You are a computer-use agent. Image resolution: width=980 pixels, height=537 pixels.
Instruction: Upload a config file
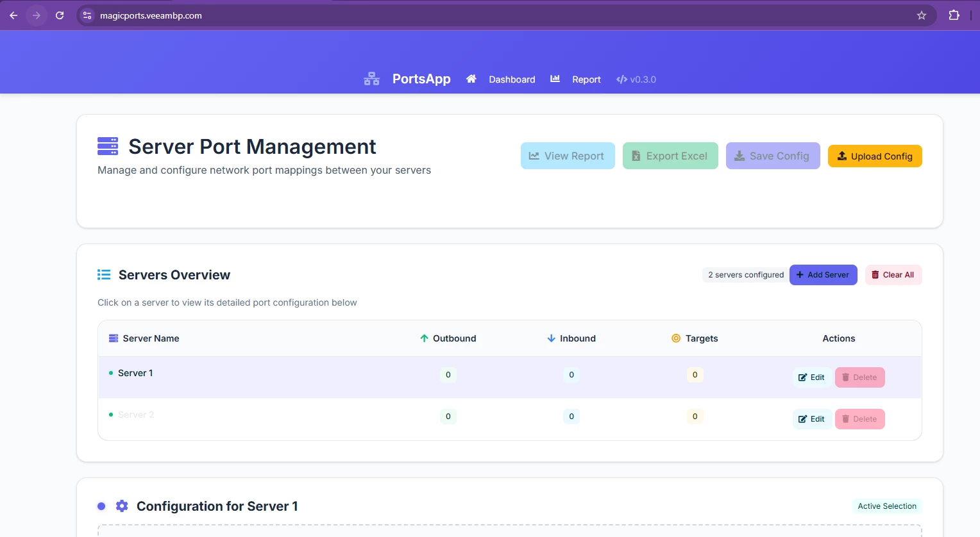(x=875, y=156)
